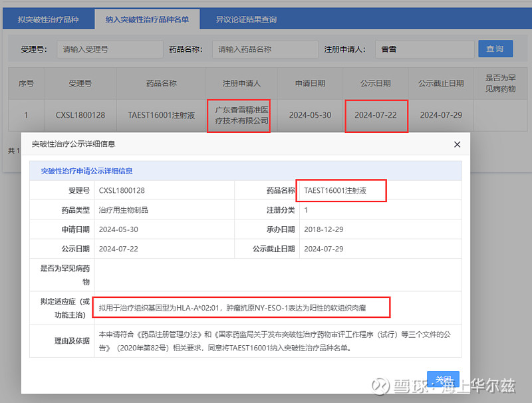Click the 注册分类 value 1
Image resolution: width=532 pixels, height=403 pixels.
pos(306,210)
